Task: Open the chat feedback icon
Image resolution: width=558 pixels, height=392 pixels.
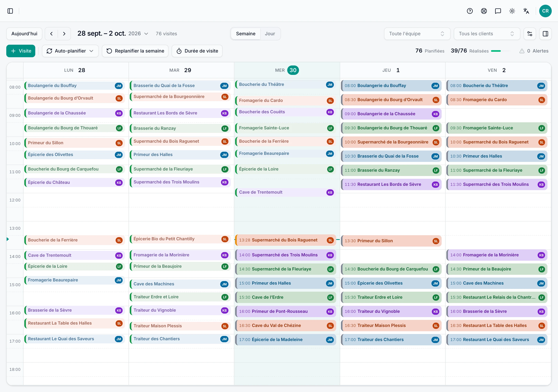Action: pos(498,11)
